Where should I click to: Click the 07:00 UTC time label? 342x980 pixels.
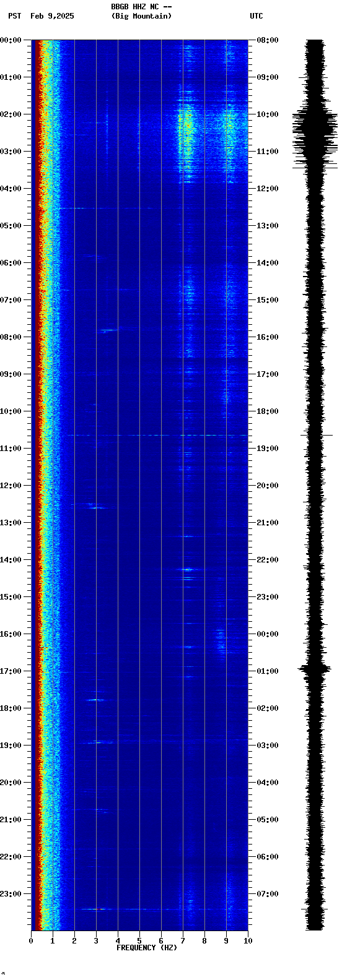click(x=268, y=894)
